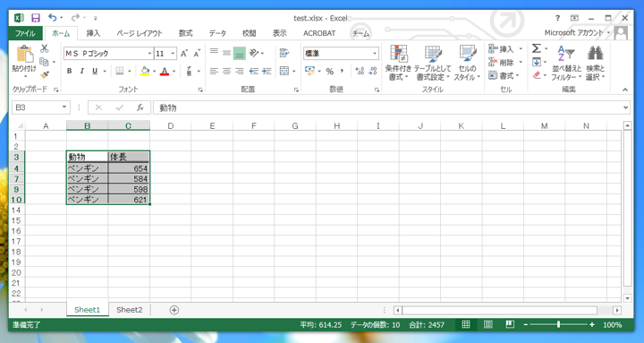Apply fill color bucket
Image resolution: width=644 pixels, height=343 pixels.
[145, 71]
